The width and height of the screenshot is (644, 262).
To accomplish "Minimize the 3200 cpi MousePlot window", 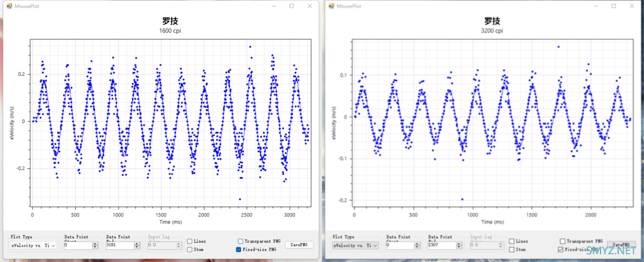I will pyautogui.click(x=596, y=6).
